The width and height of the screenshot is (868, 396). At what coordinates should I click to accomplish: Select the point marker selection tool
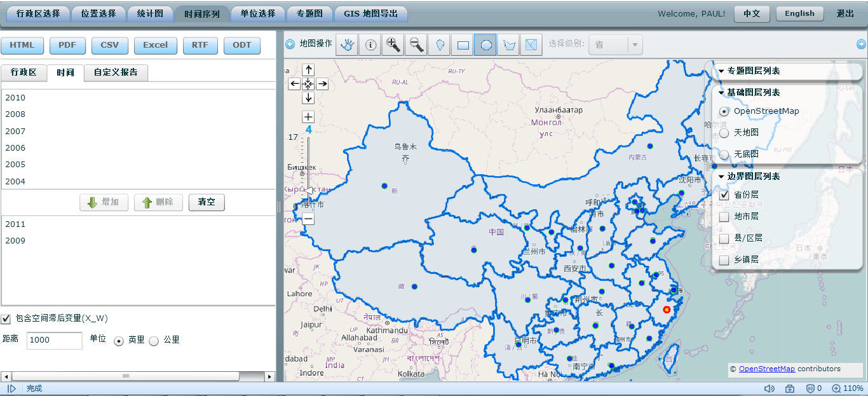(440, 44)
